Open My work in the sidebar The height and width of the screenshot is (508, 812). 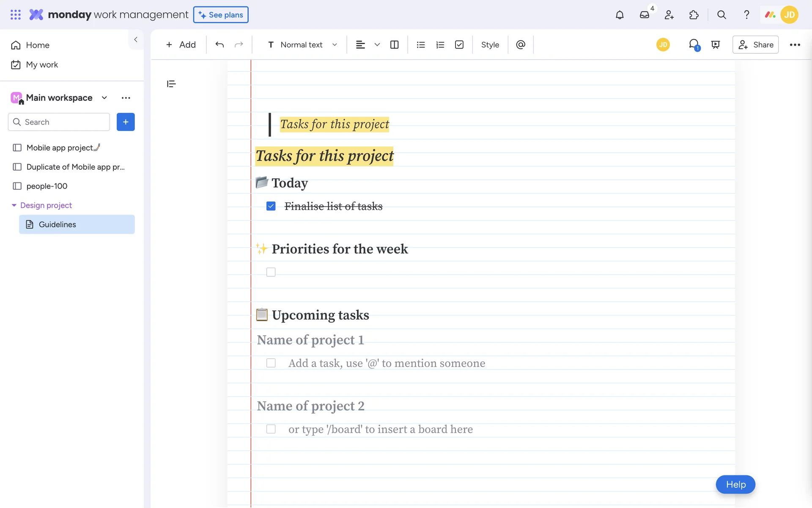(x=42, y=65)
